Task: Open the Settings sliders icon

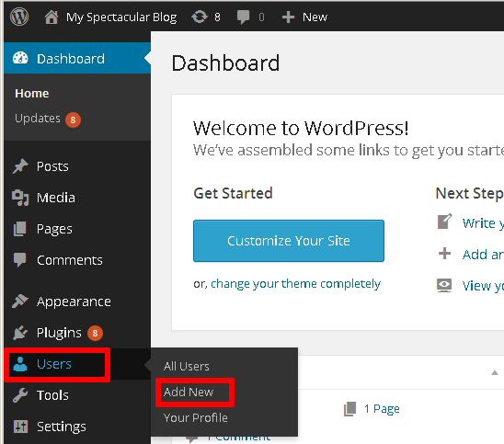Action: pyautogui.click(x=20, y=427)
